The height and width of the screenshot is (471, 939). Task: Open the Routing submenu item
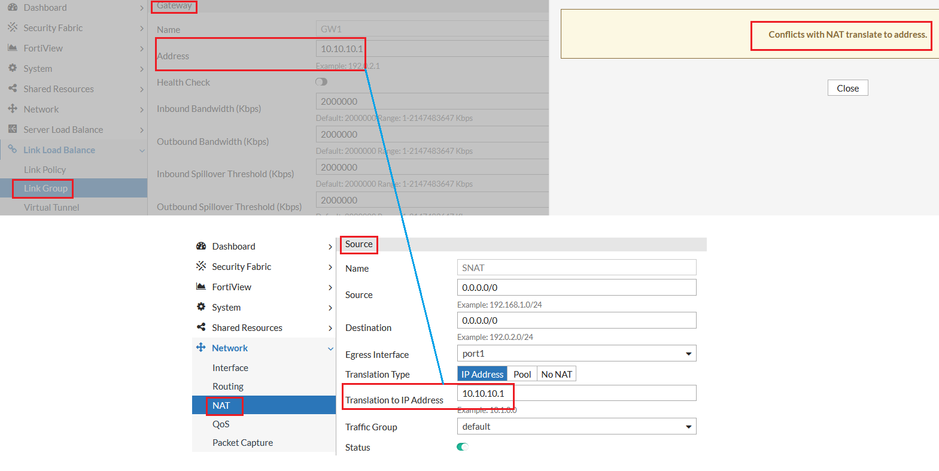pos(264,386)
